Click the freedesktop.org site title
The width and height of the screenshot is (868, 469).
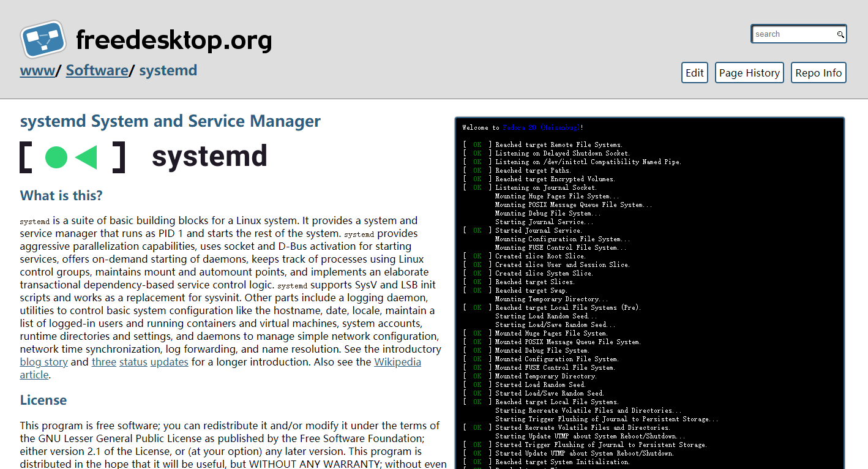coord(174,40)
